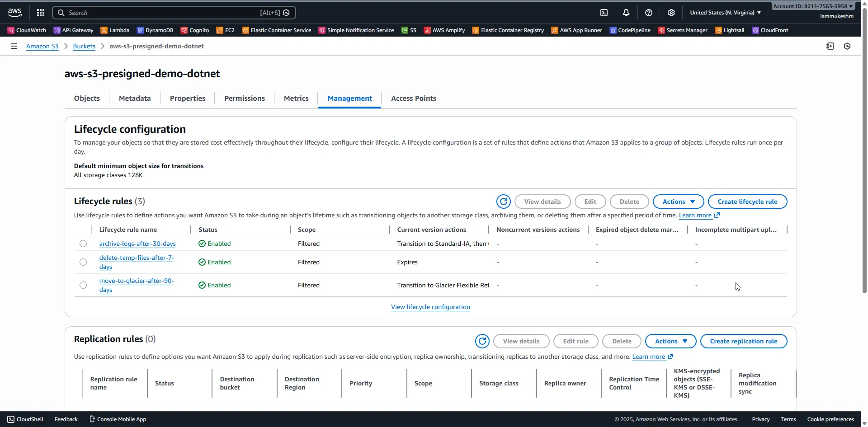Open CloudShell from the bottom status bar
The width and height of the screenshot is (868, 427).
click(25, 419)
